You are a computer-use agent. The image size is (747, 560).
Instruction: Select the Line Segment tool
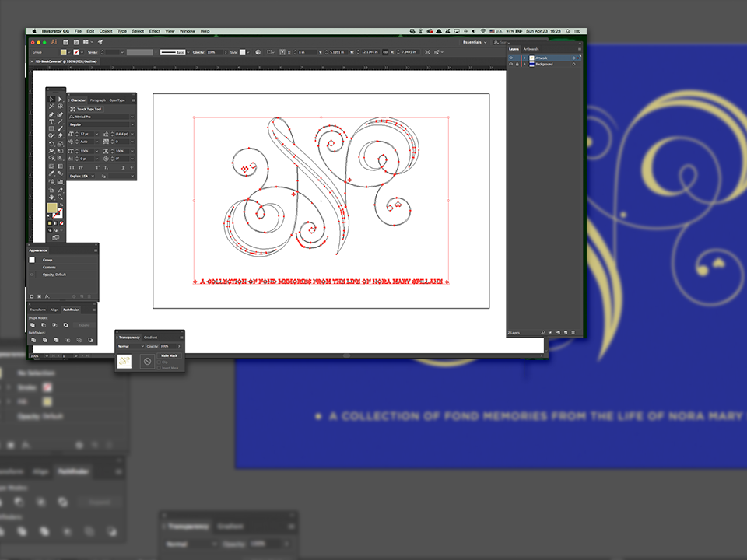point(60,121)
